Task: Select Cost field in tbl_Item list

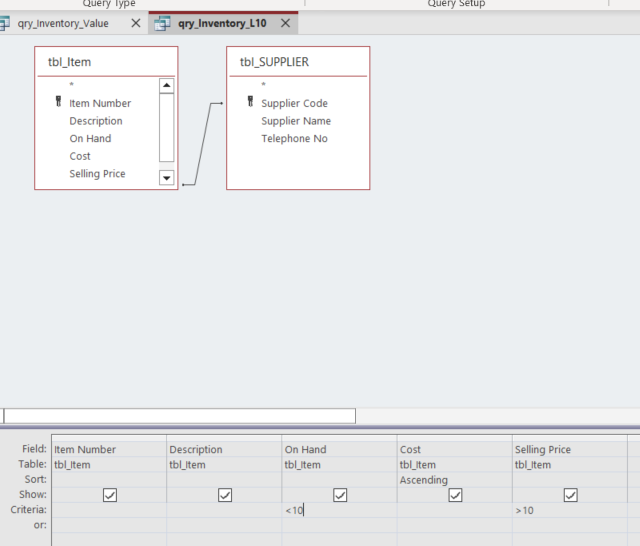Action: (80, 156)
